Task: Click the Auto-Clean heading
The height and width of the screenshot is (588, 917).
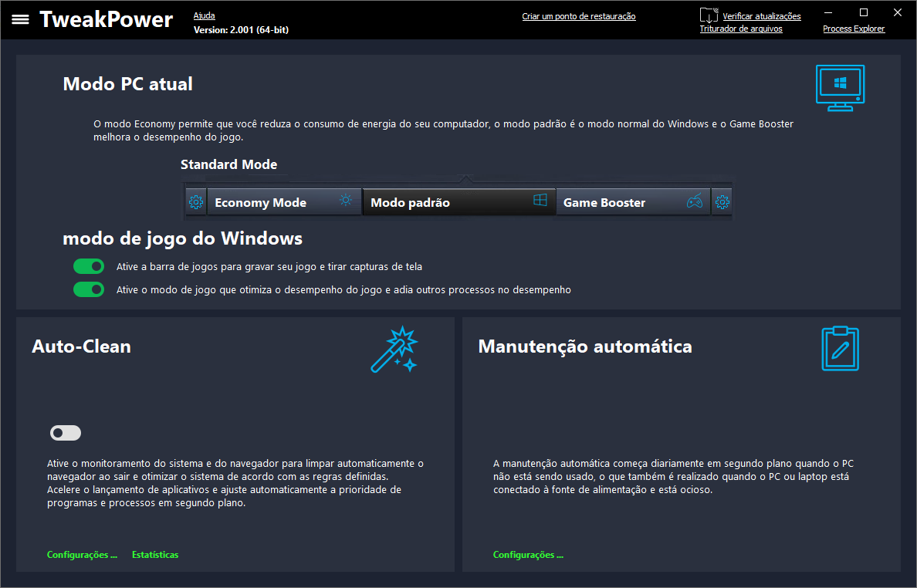Action: [81, 346]
